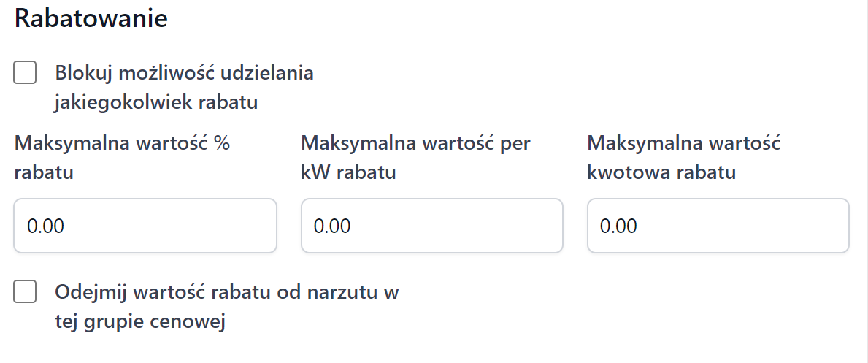This screenshot has width=868, height=363.
Task: Click the 'rabatu' word above the left field
Action: click(x=43, y=173)
